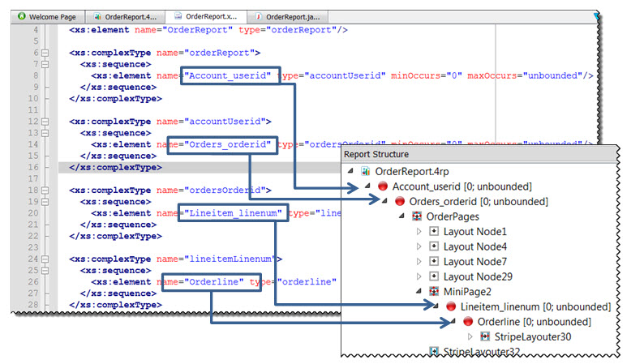The image size is (631, 364).
Task: Click red trigger icon beside Lineitem_linenum
Action: (x=451, y=306)
